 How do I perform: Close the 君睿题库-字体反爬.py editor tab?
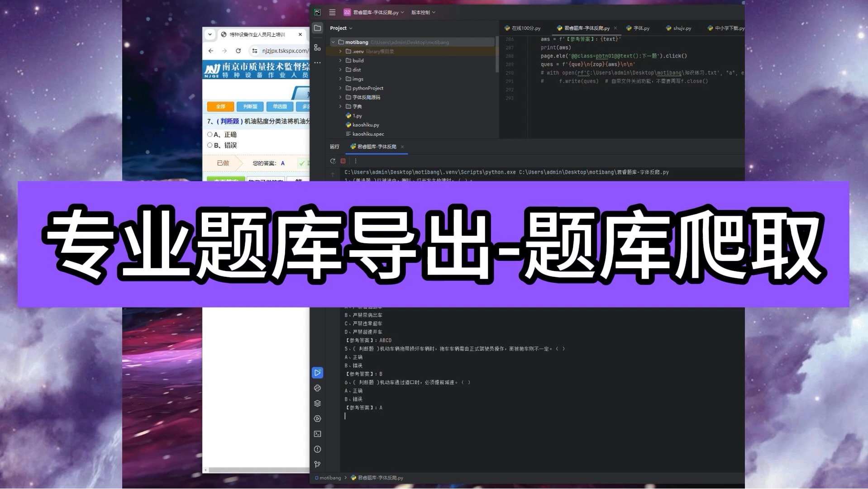tap(615, 28)
